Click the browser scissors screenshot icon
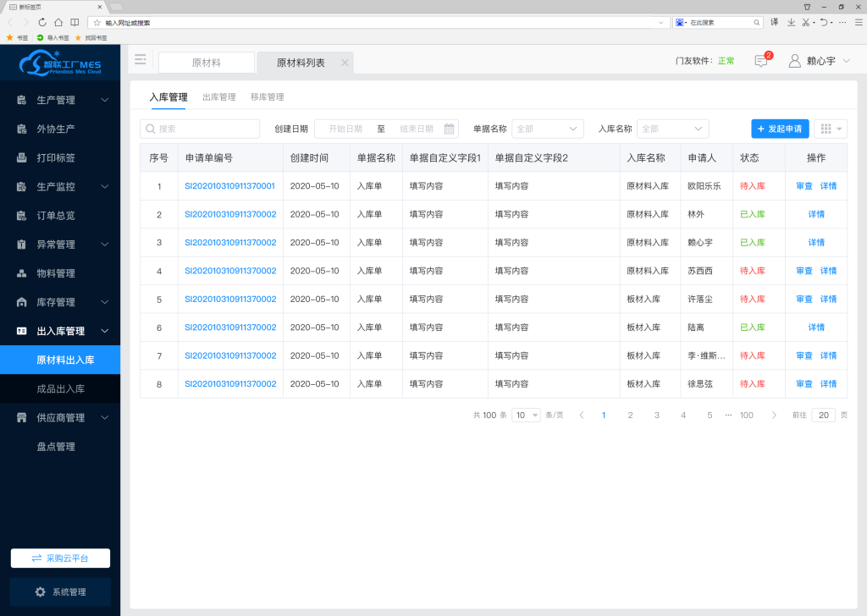Screen dimensions: 867x616 tap(806, 22)
